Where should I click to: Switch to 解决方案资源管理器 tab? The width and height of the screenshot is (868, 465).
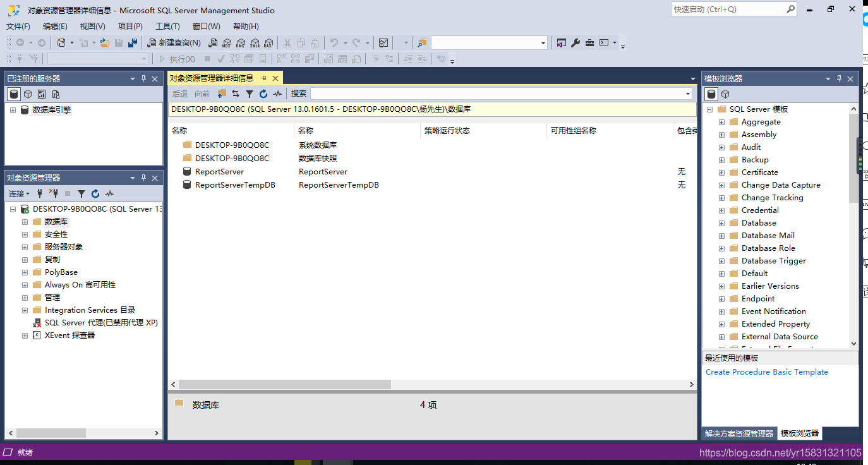pos(738,434)
